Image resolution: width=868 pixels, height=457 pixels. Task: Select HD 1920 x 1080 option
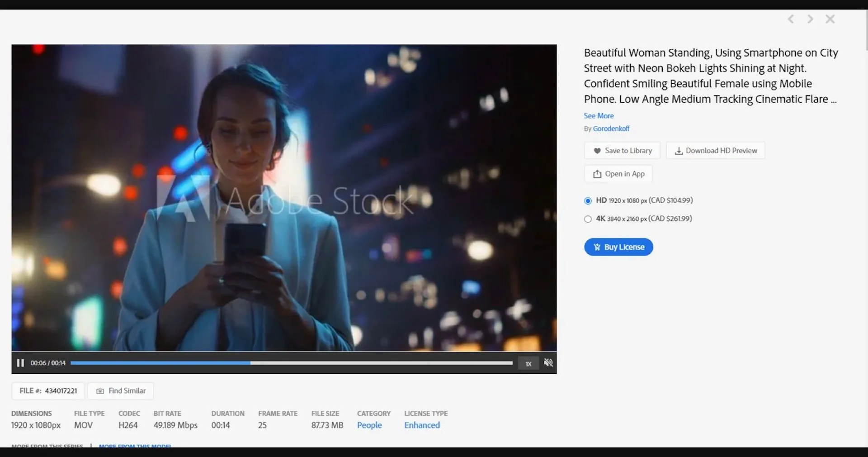tap(588, 201)
